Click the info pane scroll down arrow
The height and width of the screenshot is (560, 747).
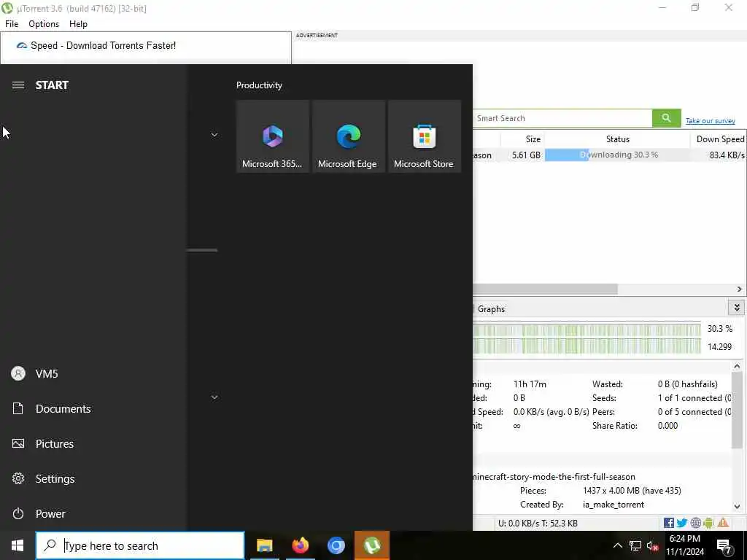(737, 507)
